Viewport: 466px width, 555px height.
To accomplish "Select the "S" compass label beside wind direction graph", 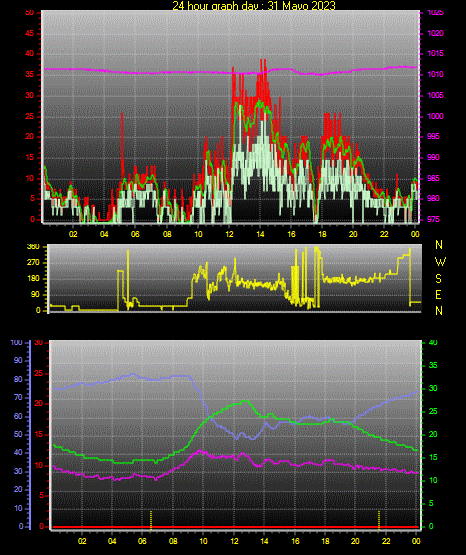I will pos(438,279).
